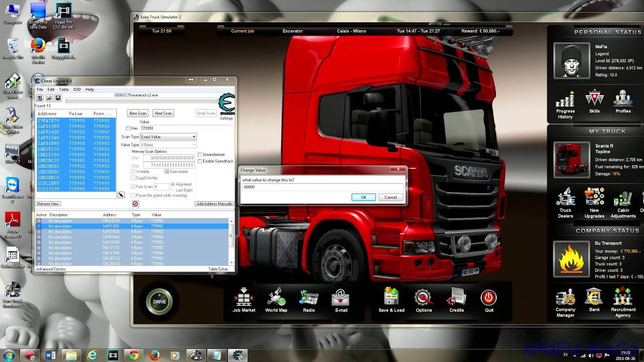Screen dimensions: 644x362
Task: Click Add Address Manually button
Action: (x=214, y=204)
